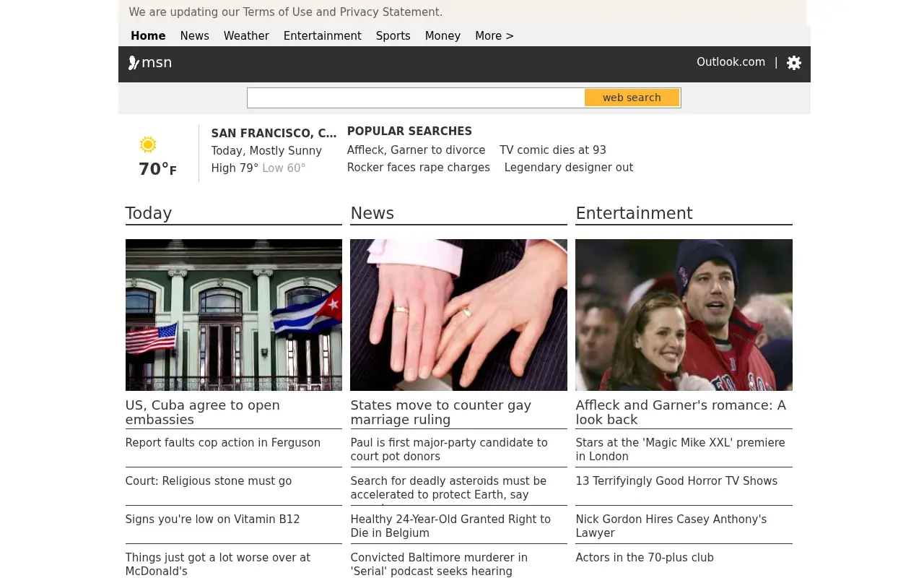The width and height of the screenshot is (924, 578).
Task: Click the web search button
Action: coord(632,98)
